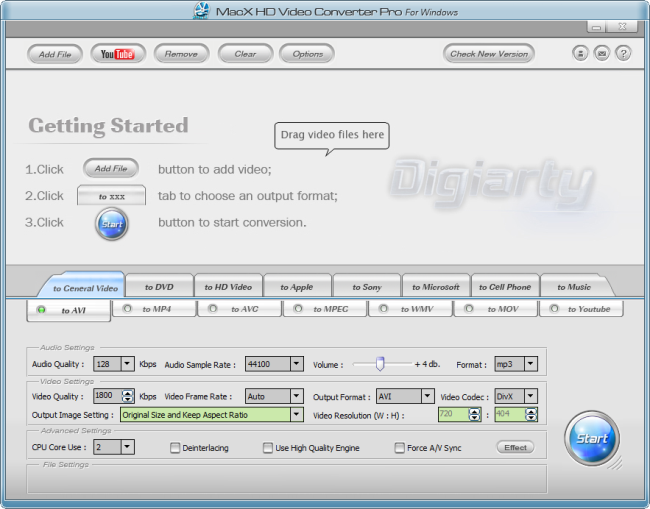
Task: Click the Add File toolbar button
Action: coord(55,54)
